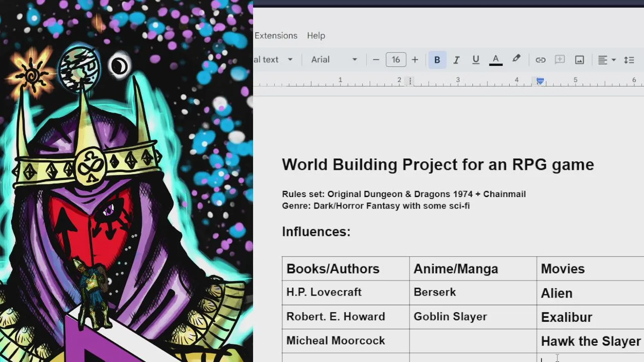Click the Hawk the Slayer cell
Screen dimensions: 644x362
click(591, 341)
